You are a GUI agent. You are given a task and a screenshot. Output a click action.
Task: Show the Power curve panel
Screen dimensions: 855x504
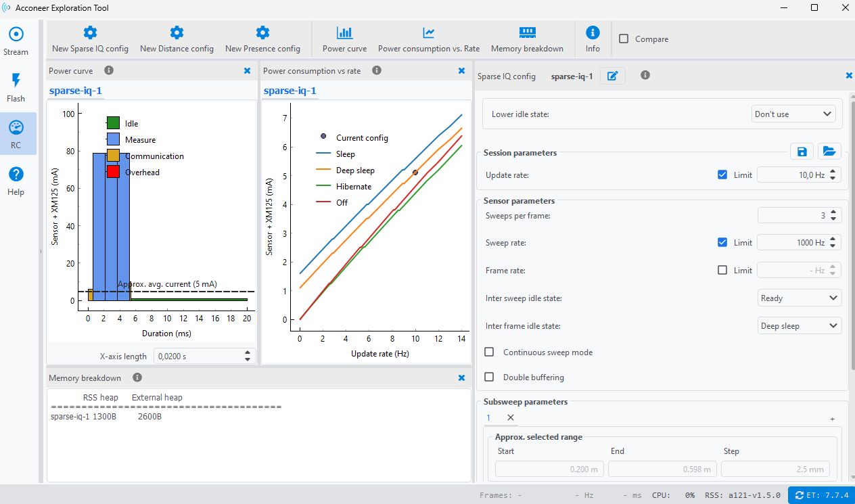click(344, 39)
